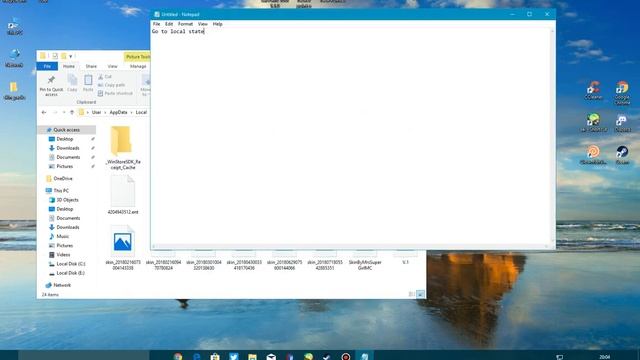Image resolution: width=640 pixels, height=360 pixels.
Task: Open Chrome from the taskbar
Action: pos(178,356)
